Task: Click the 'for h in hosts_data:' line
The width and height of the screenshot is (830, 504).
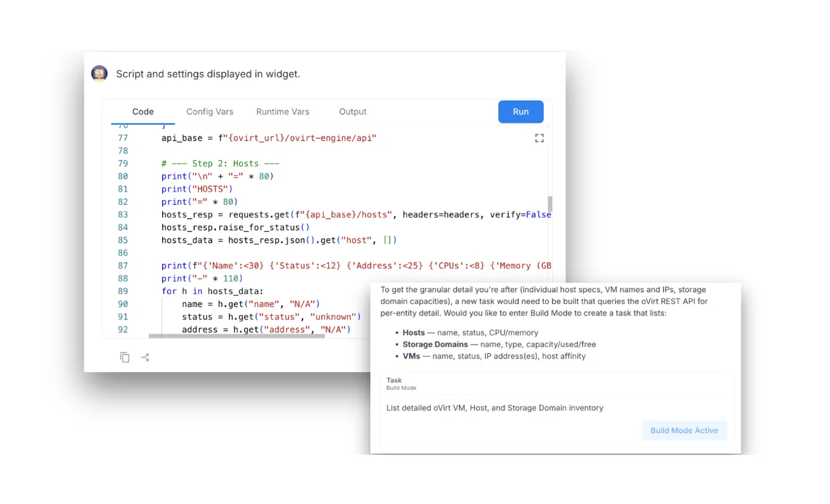Action: (213, 291)
